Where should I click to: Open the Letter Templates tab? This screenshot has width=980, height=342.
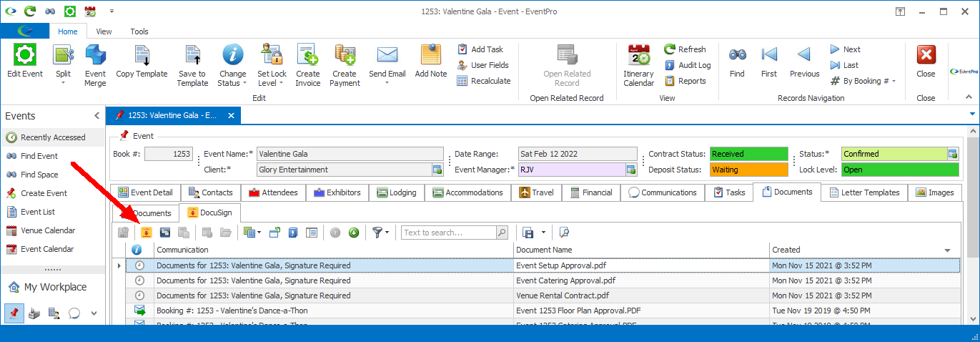[864, 192]
